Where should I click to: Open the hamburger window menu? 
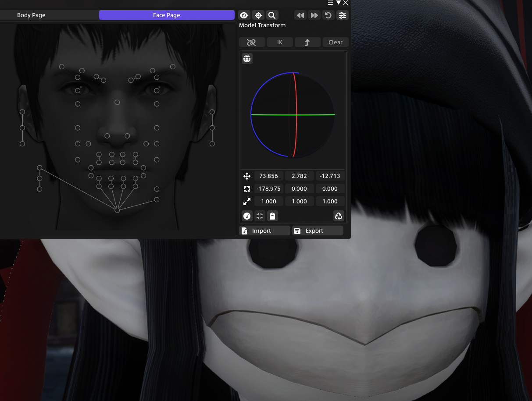click(x=330, y=3)
